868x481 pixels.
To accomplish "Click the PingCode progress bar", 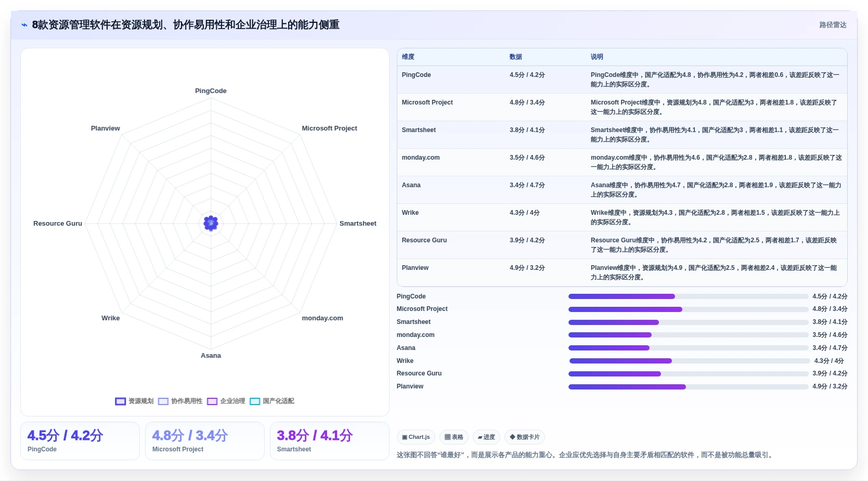I will (x=688, y=296).
